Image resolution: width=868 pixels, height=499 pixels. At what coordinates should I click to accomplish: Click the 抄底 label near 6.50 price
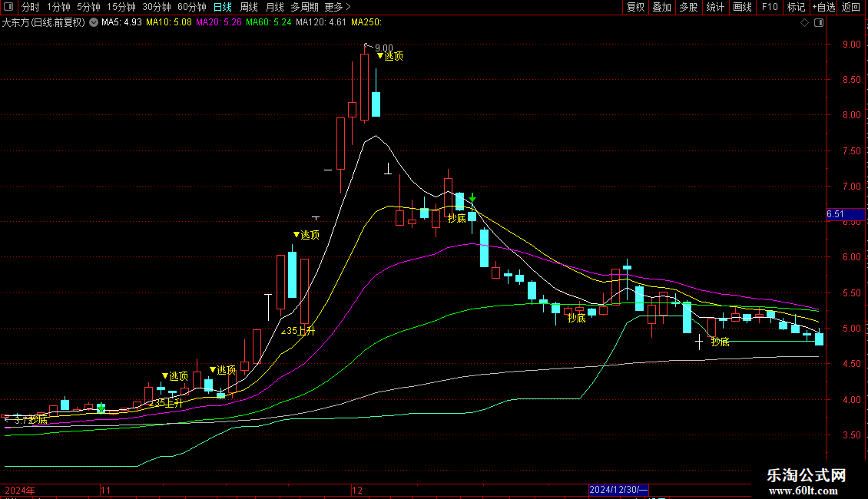click(x=457, y=219)
